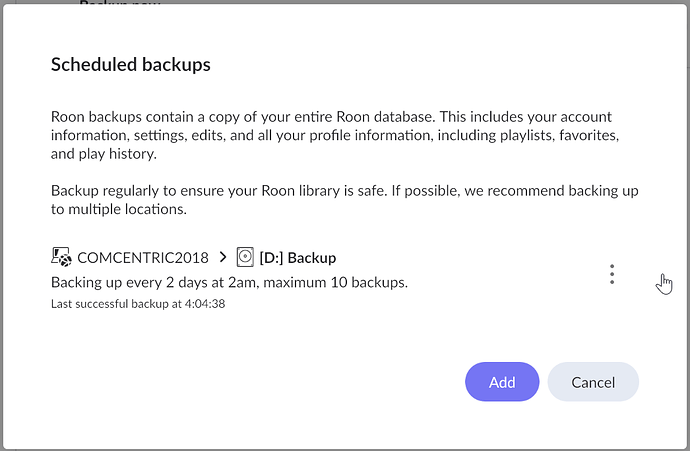Select the 'Backing up every 2 days' schedule text

click(229, 282)
